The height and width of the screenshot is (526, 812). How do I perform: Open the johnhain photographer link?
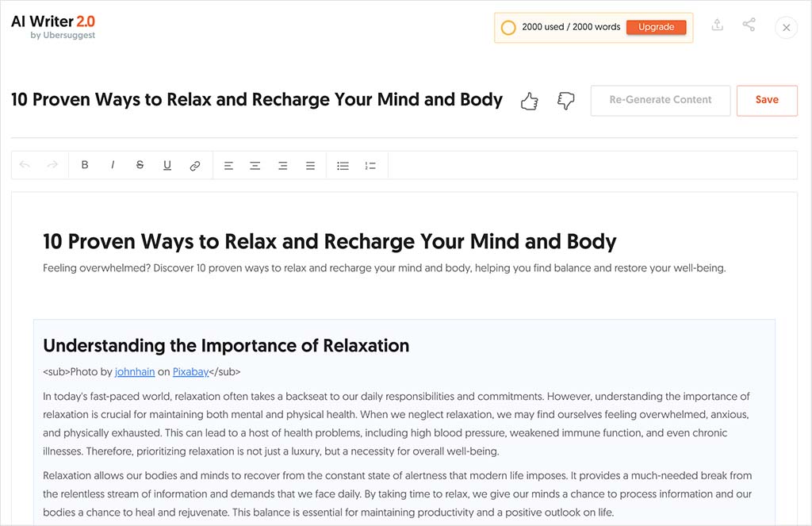coord(135,371)
